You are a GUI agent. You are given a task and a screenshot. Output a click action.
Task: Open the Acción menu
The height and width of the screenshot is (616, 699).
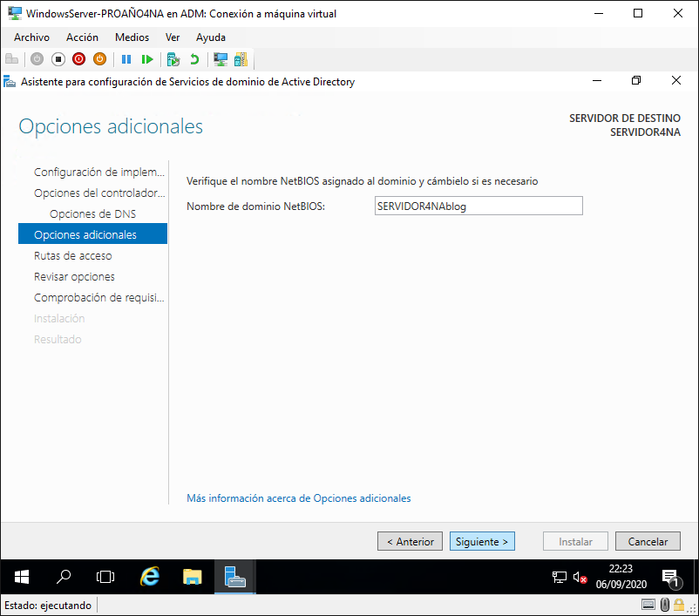pos(82,37)
